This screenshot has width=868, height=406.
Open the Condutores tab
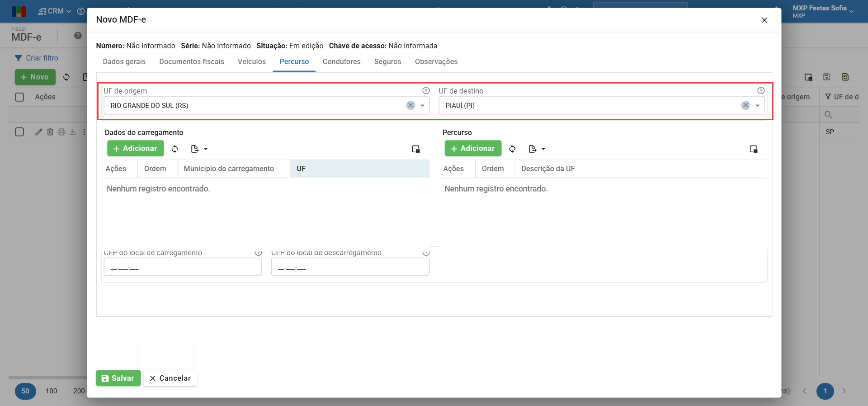[x=342, y=62]
